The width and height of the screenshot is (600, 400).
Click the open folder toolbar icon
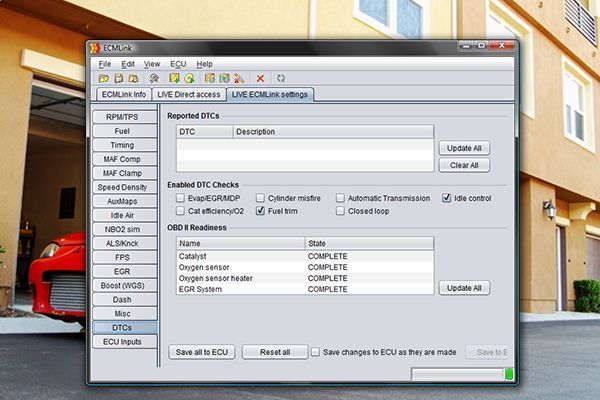(x=104, y=78)
